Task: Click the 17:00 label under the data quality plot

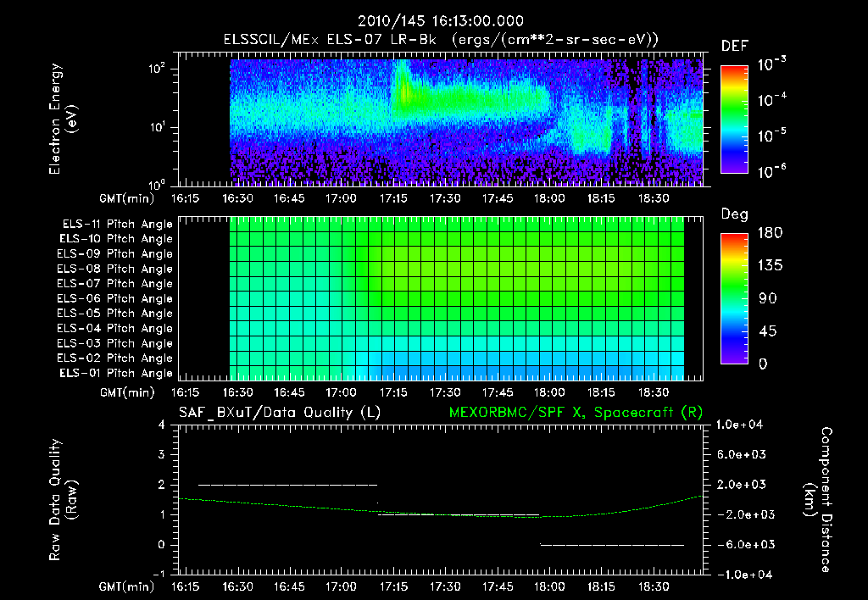Action: click(341, 586)
